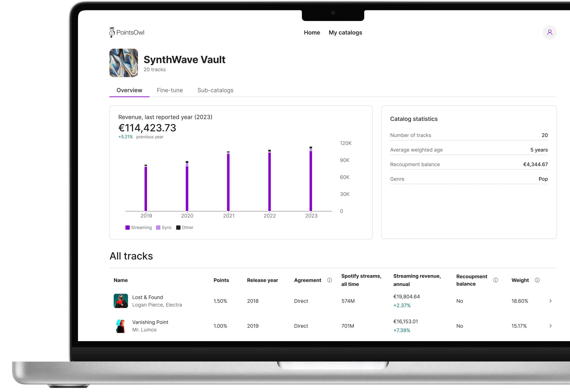Screen dimensions: 570x392
Task: Click the user profile icon
Action: (x=550, y=33)
